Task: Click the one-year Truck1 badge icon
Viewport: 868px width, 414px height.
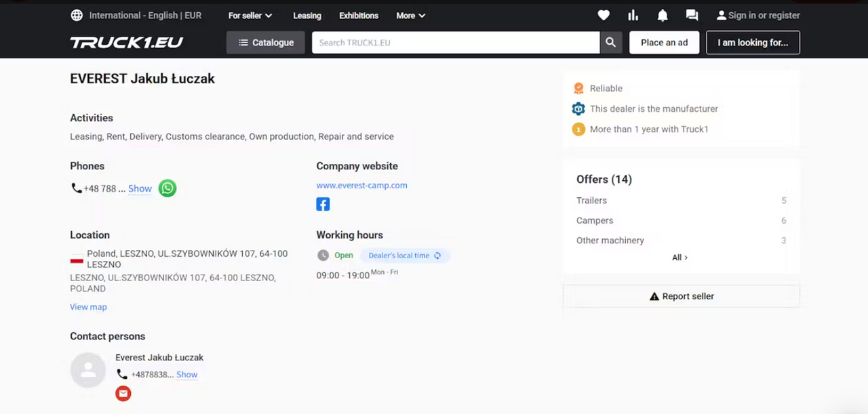Action: pyautogui.click(x=578, y=129)
